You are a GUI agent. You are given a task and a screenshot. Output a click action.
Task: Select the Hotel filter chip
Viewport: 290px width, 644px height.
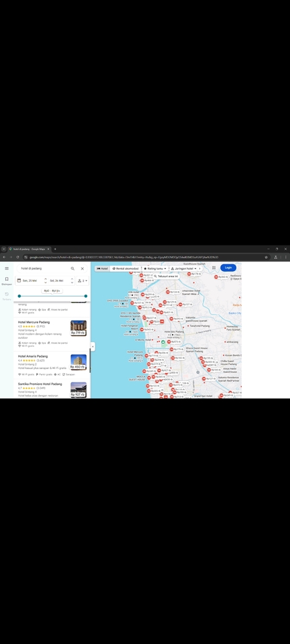point(102,268)
